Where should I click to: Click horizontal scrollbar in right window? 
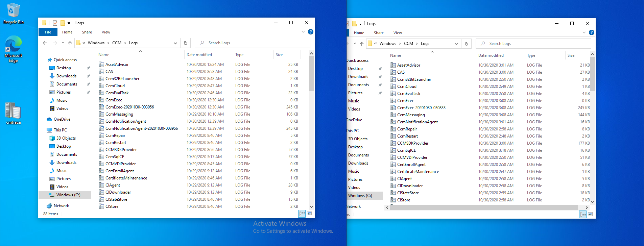point(484,207)
